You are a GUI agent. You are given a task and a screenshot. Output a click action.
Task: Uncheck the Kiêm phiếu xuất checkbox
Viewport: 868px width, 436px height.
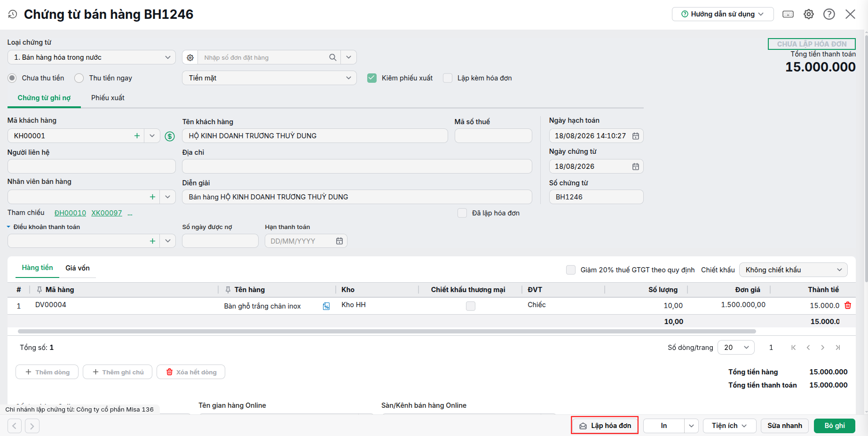coord(372,78)
